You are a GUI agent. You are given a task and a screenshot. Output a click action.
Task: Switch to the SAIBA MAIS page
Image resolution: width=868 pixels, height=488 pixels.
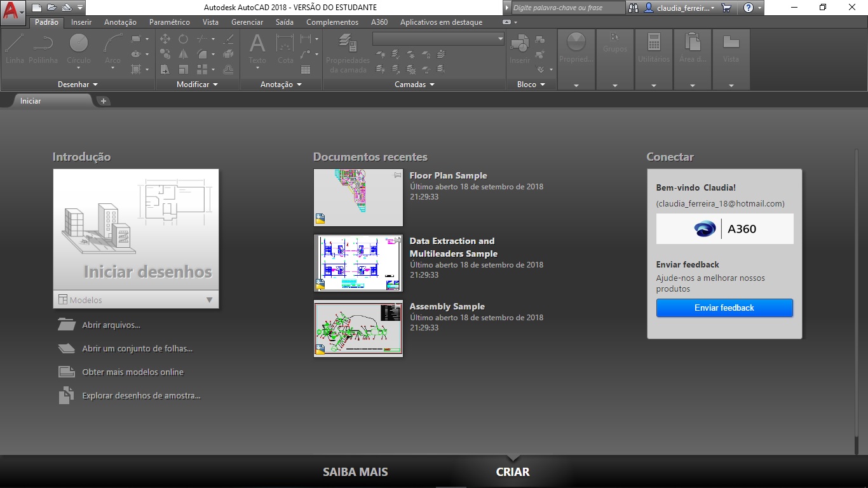355,472
